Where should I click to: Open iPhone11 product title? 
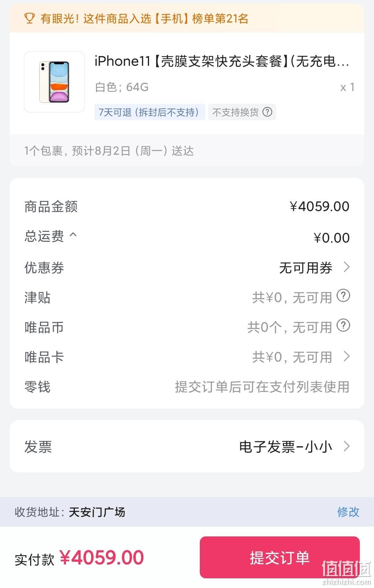222,61
